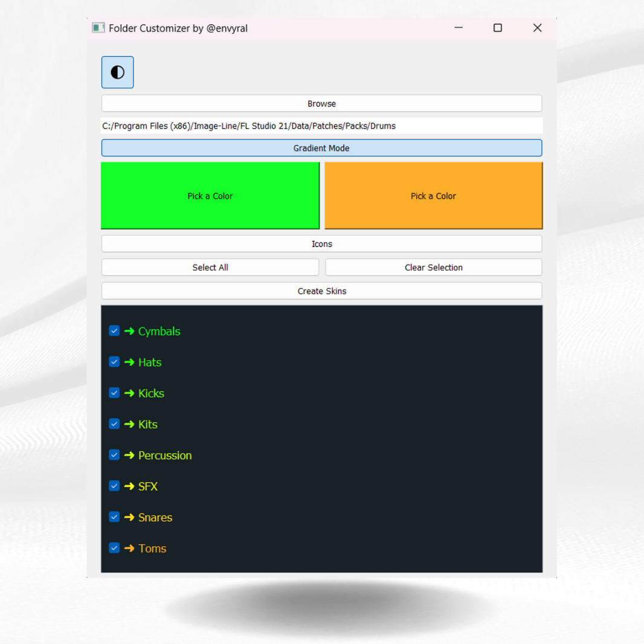Uncheck the Kicks folder checkbox

coord(114,393)
